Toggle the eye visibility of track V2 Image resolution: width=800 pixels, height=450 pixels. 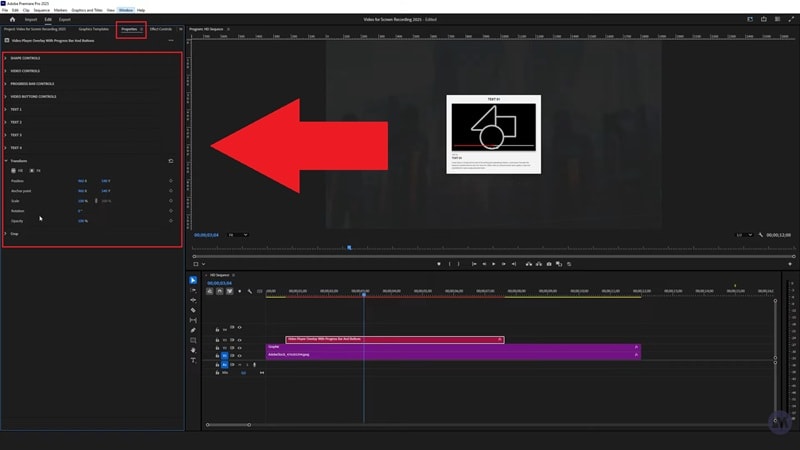(239, 348)
